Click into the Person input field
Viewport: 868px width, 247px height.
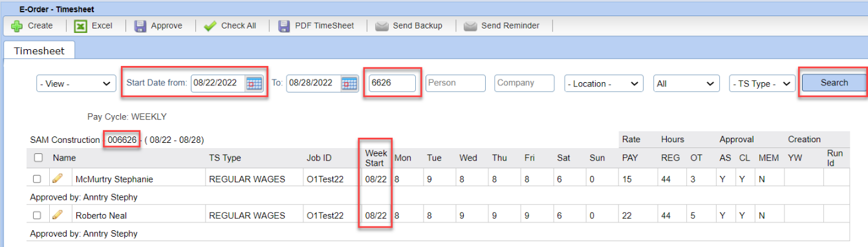(x=455, y=83)
